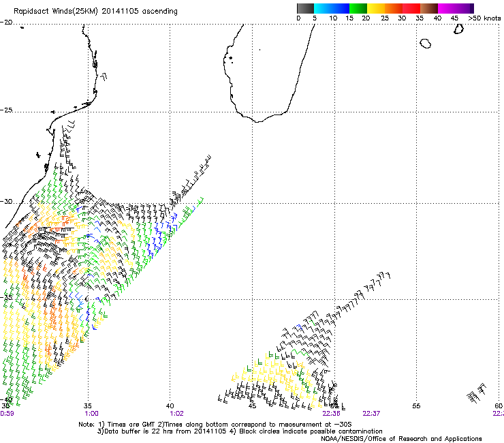Viewport: 504px width, 443px height.
Task: Click the '40' longitude label on the bottom axis
Action: click(x=170, y=406)
